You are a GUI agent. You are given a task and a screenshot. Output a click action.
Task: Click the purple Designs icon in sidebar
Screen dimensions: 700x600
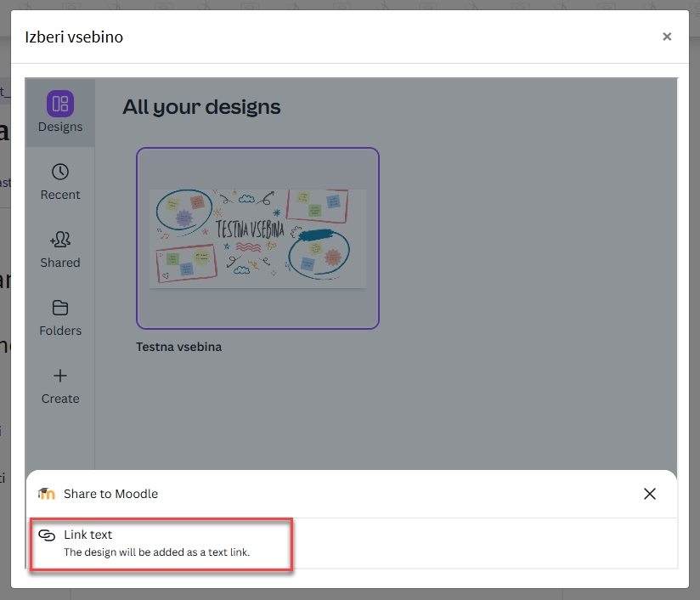60,104
